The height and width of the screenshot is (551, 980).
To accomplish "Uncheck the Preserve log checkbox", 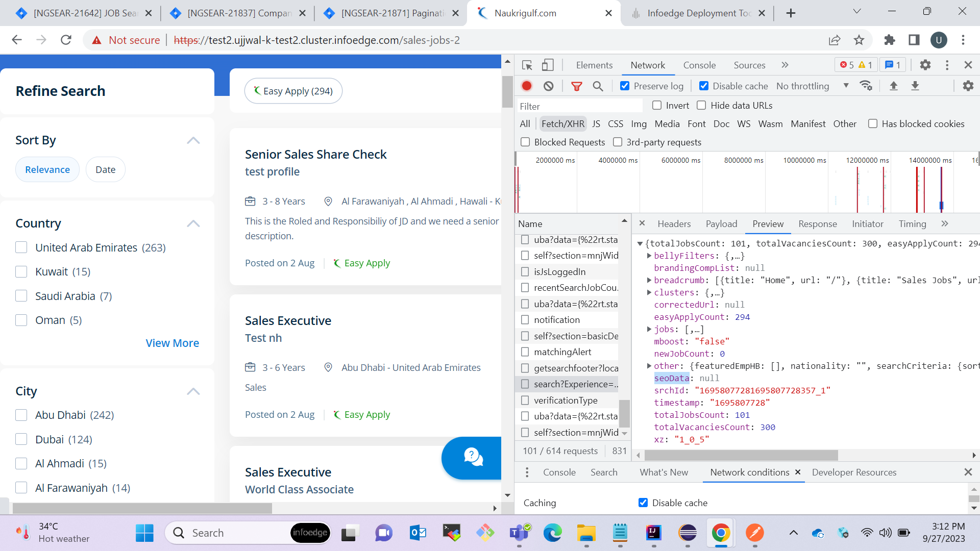I will click(x=625, y=86).
